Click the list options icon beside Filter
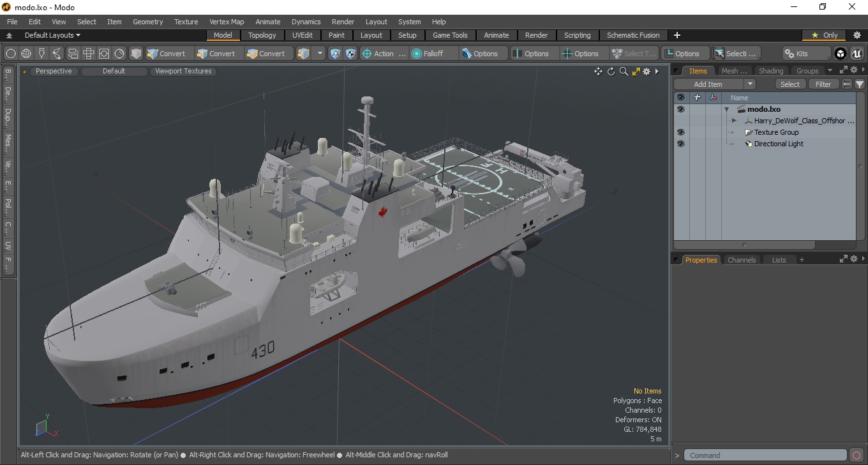Screen dimensions: 868x465 (x=847, y=84)
